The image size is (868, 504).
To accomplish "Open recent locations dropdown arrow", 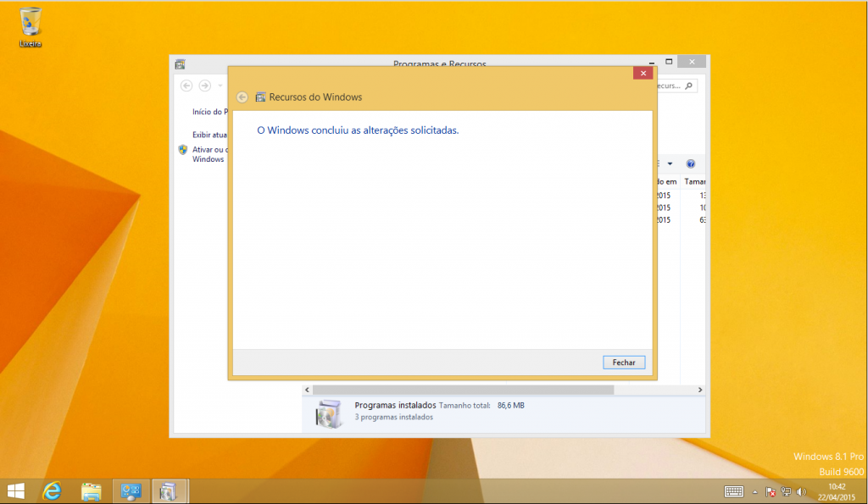I will point(220,86).
